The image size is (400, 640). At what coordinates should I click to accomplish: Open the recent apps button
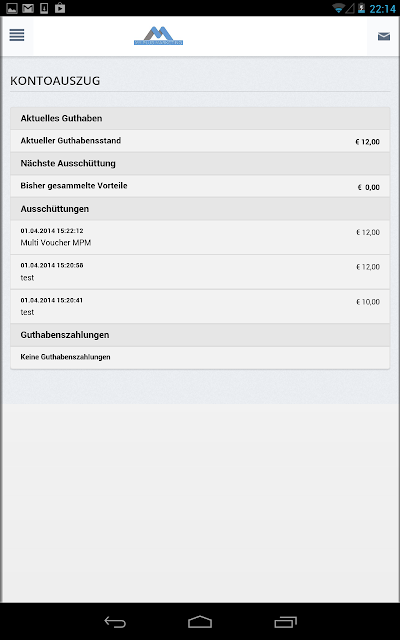click(285, 622)
